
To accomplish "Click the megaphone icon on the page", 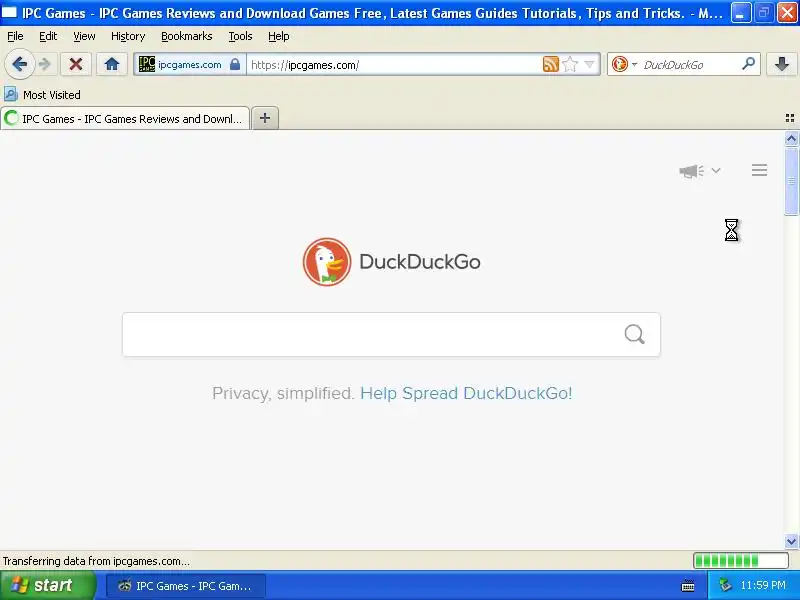I will pyautogui.click(x=691, y=171).
